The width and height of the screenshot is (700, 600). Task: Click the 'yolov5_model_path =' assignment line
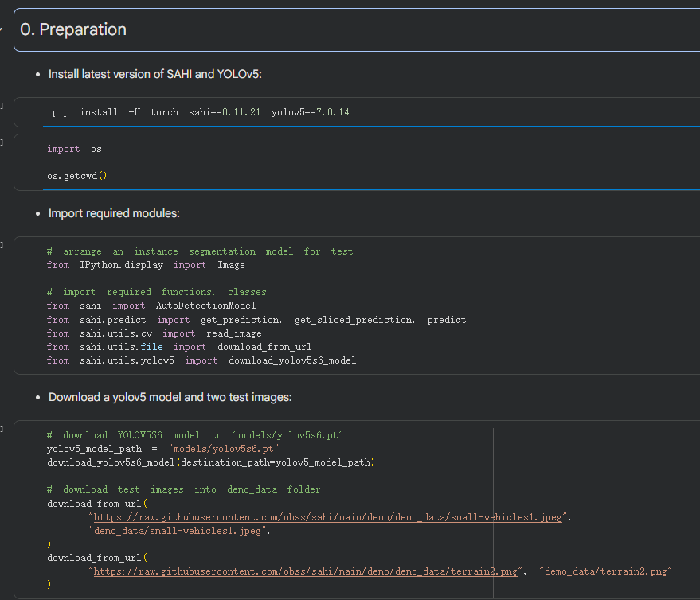162,449
